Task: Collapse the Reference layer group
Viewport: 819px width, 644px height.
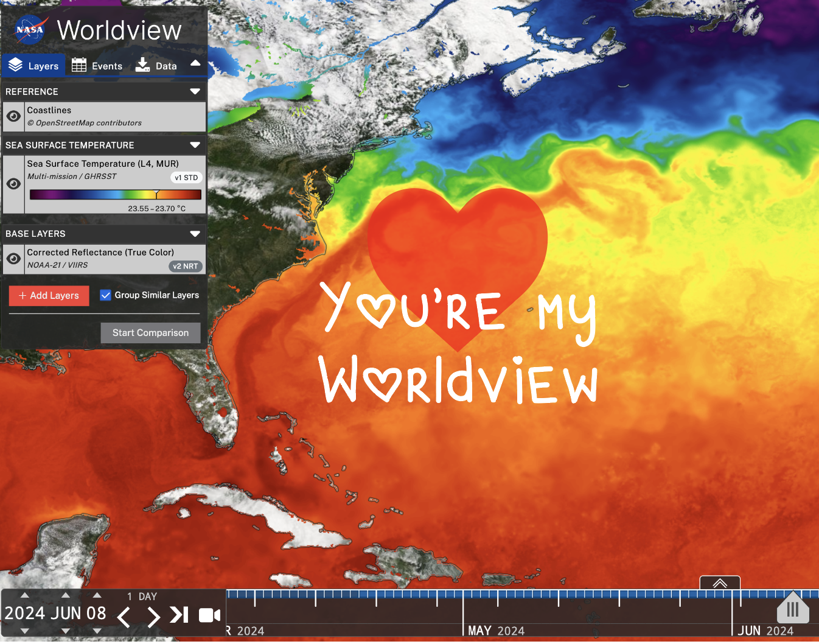Action: point(195,92)
